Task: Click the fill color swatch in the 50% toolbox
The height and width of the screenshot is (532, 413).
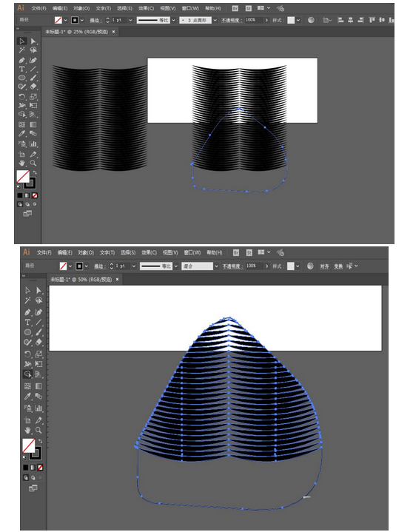Action: pos(29,445)
